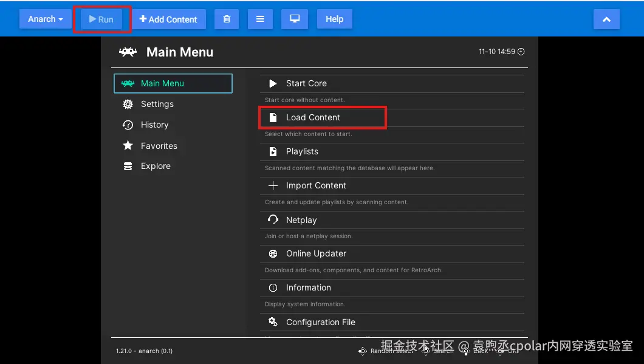Click the Settings gear icon

click(x=128, y=104)
